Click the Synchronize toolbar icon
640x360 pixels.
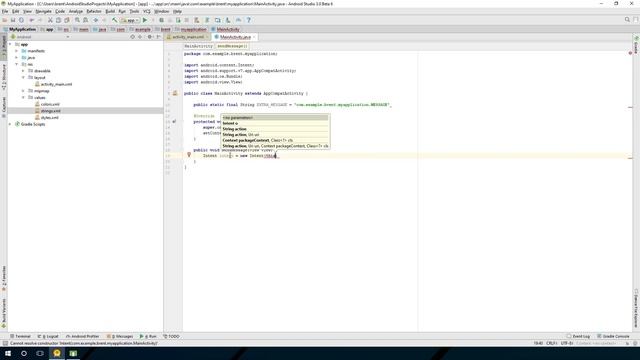coord(21,20)
